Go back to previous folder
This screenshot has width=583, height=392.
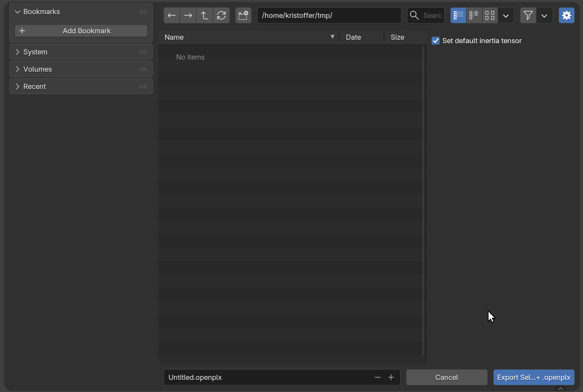pyautogui.click(x=172, y=15)
